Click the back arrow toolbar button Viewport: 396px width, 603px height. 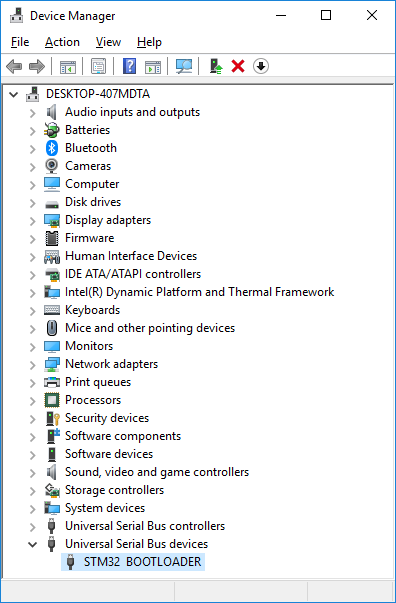click(x=14, y=67)
